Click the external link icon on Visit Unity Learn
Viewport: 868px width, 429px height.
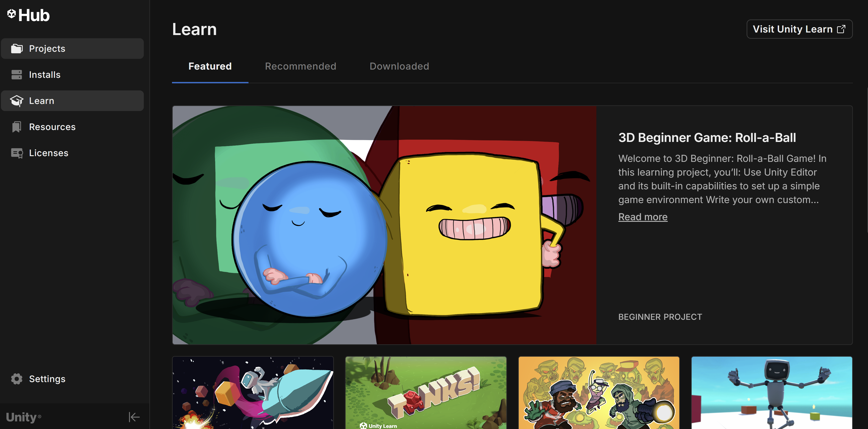click(841, 29)
